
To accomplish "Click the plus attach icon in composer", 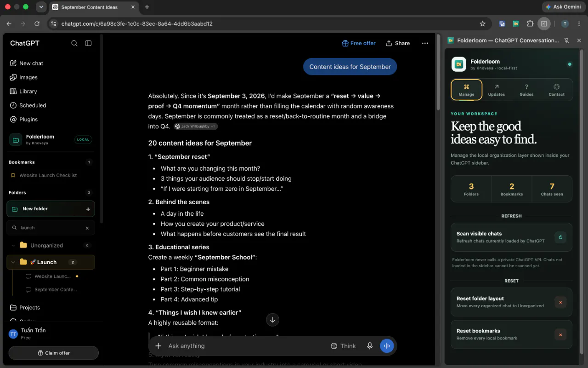I will coord(158,346).
